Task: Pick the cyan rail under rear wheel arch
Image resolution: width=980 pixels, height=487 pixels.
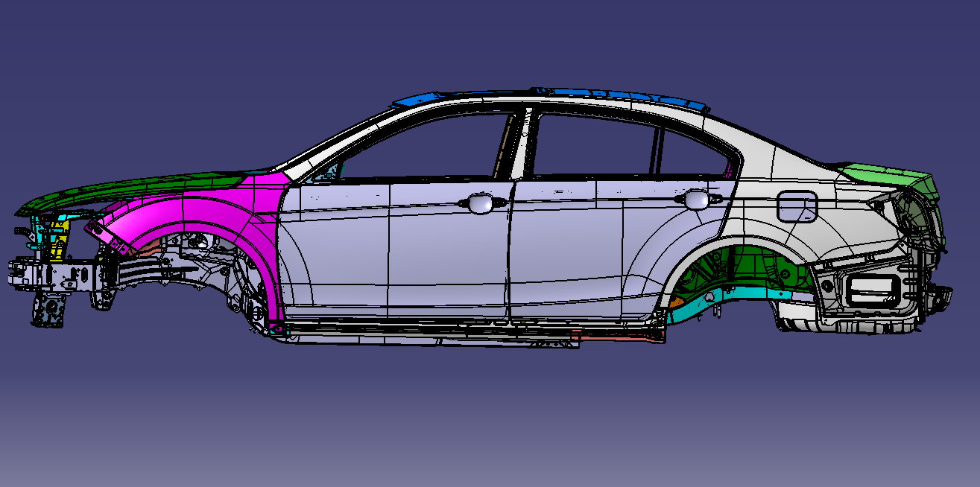Action: [734, 296]
